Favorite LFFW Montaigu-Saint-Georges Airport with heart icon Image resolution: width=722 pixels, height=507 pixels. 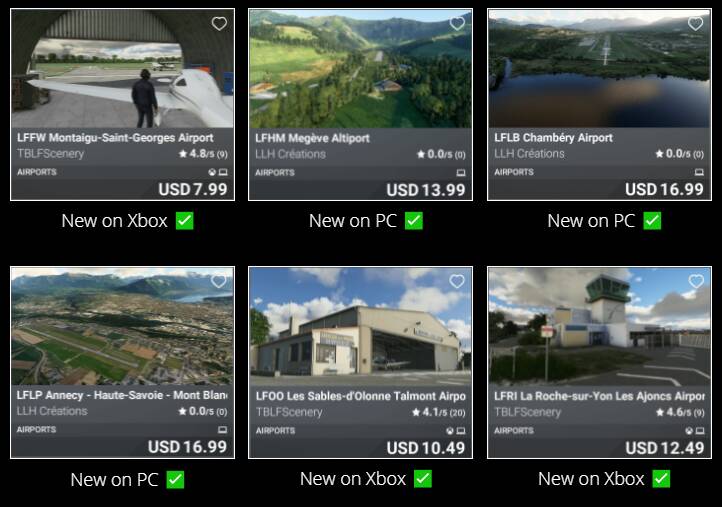pyautogui.click(x=219, y=23)
